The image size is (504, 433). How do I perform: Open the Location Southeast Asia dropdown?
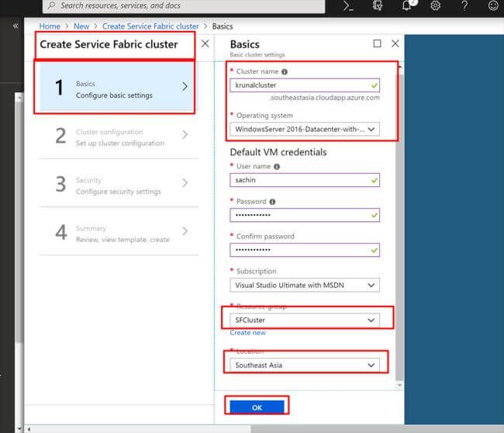point(305,365)
